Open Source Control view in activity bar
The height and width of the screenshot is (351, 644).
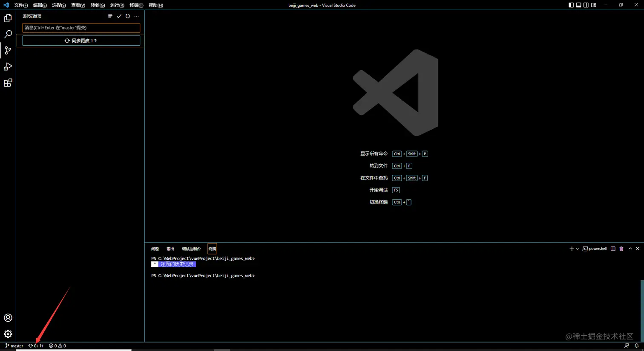[8, 50]
